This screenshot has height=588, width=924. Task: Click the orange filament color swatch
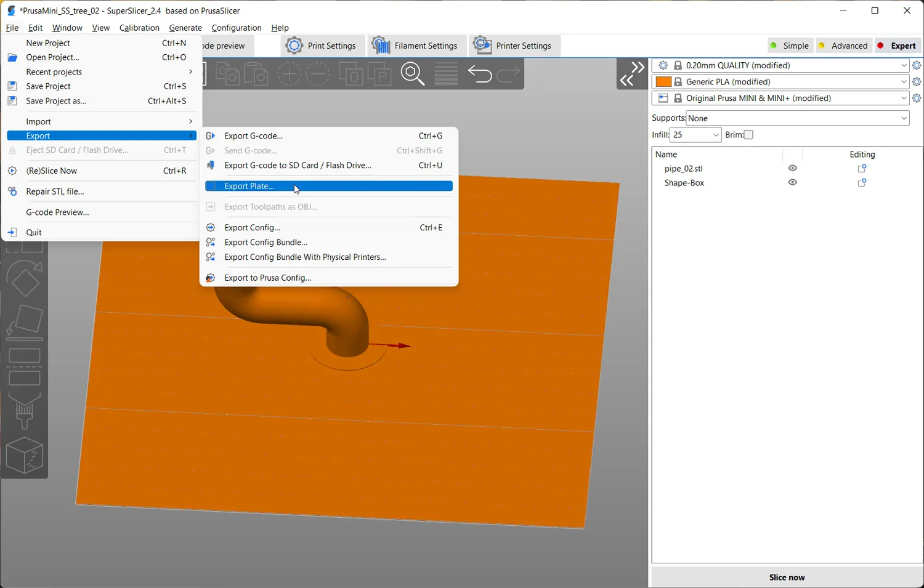pos(663,82)
